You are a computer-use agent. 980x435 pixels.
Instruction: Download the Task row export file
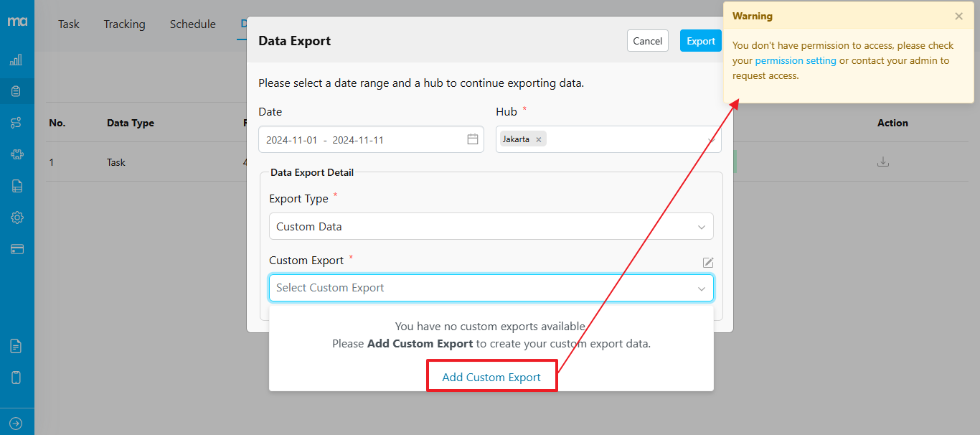[x=883, y=162]
